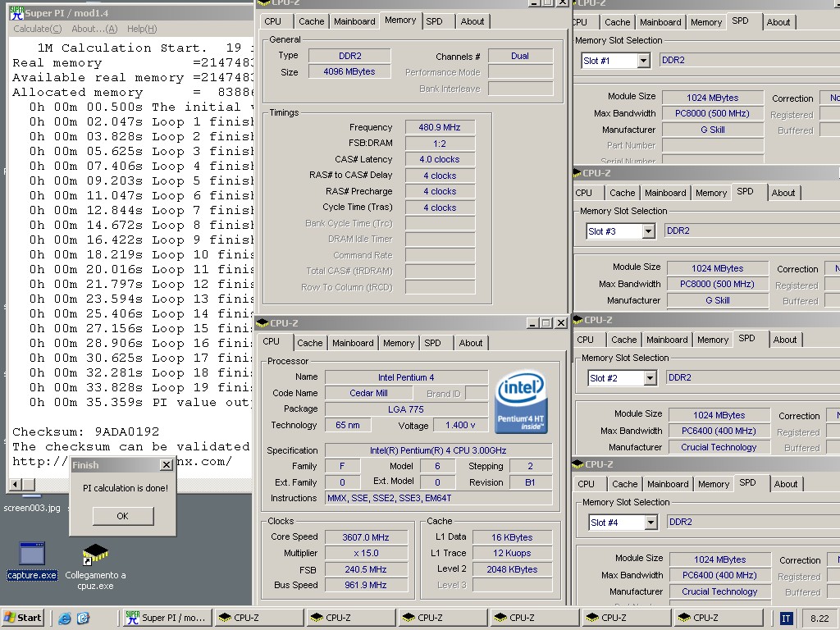Select the screen003.jpg desktop file label
This screenshot has width=840, height=630.
(32, 508)
